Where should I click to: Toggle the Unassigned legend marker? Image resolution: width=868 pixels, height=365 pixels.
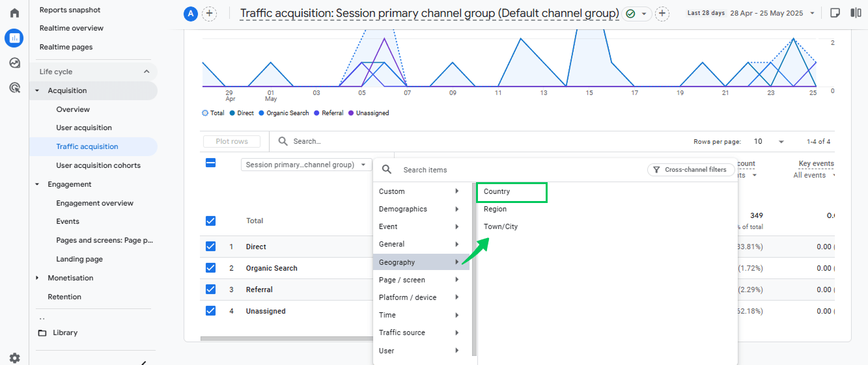pos(352,113)
